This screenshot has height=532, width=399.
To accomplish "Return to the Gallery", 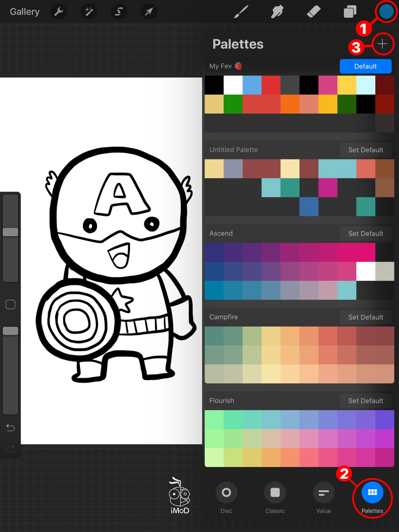I will (x=24, y=12).
